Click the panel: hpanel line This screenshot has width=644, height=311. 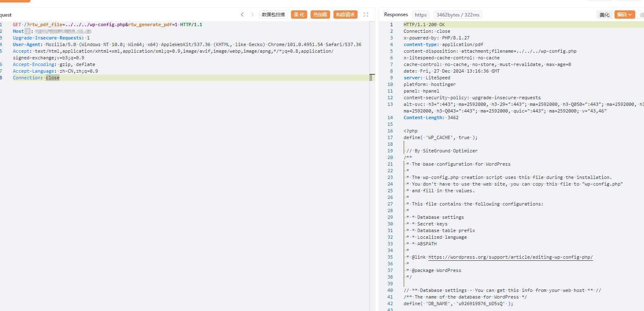click(x=421, y=91)
